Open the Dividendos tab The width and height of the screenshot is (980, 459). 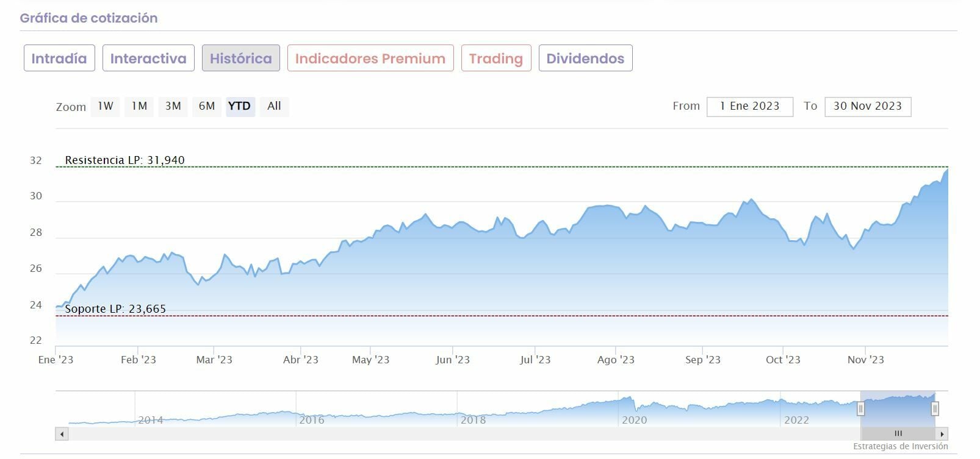click(x=585, y=59)
